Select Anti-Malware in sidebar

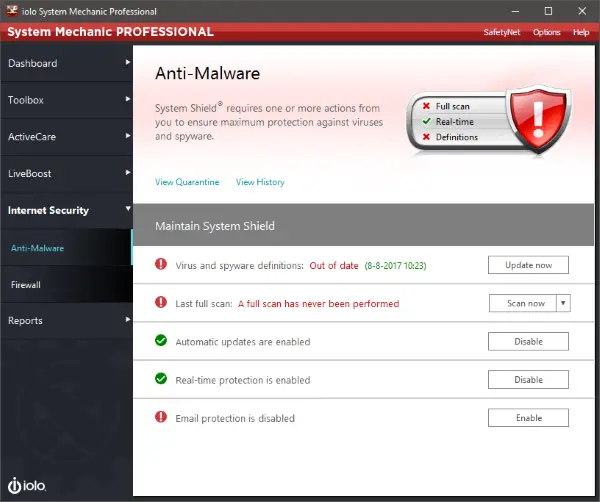click(x=67, y=248)
